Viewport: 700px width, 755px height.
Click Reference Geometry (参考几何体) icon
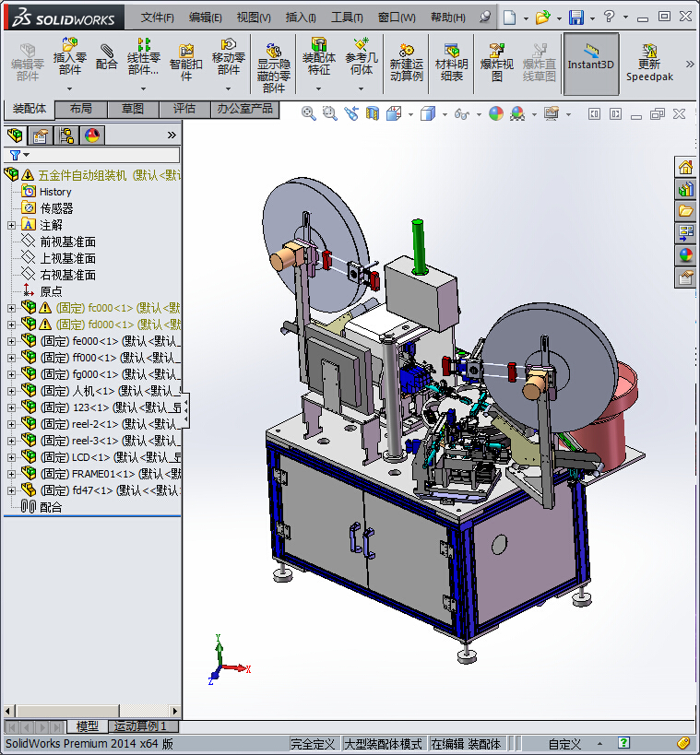(x=362, y=56)
